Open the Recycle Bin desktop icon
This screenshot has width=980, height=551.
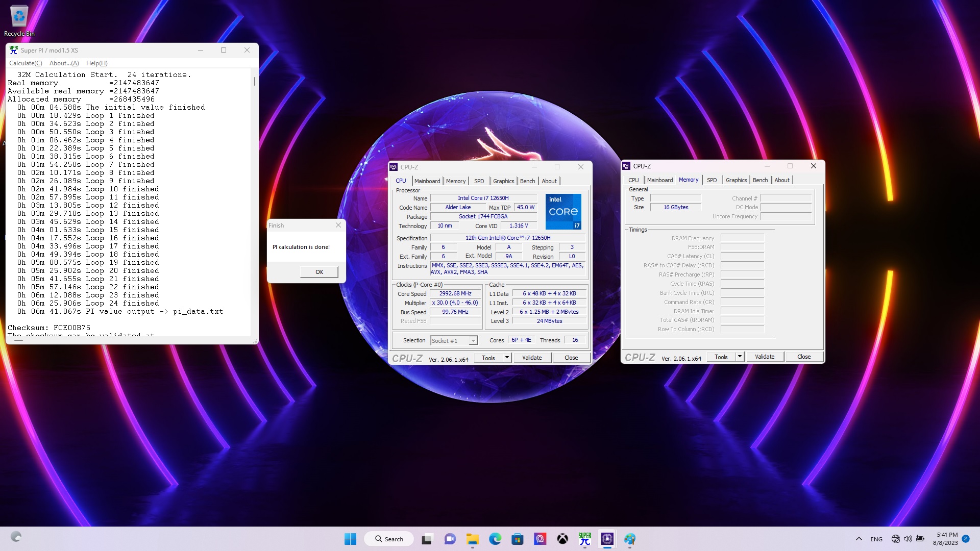[x=19, y=21]
